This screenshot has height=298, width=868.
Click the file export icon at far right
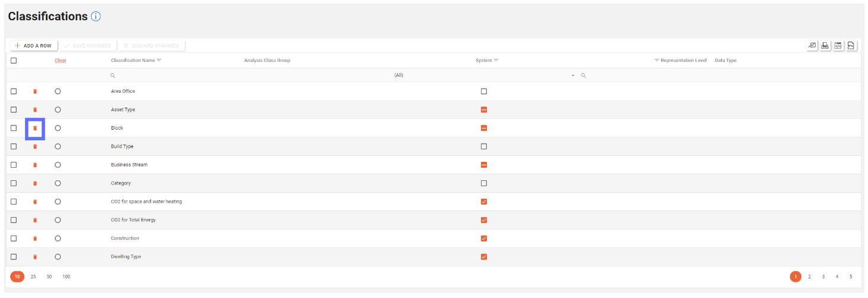851,46
